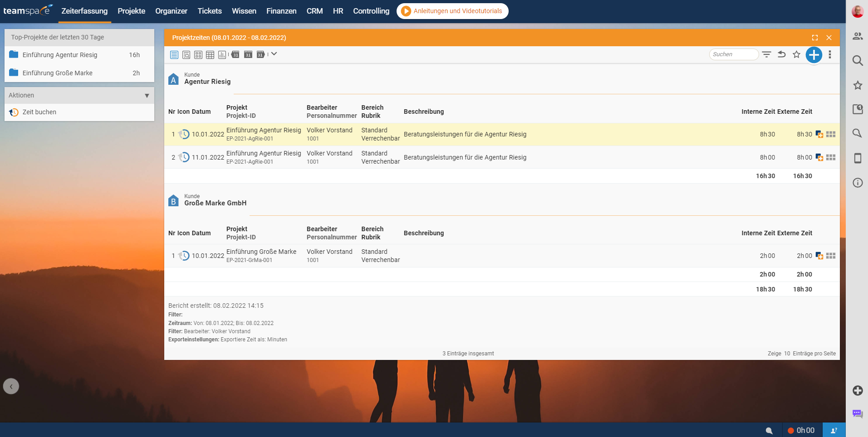868x437 pixels.
Task: Select the table view icon
Action: [x=210, y=54]
